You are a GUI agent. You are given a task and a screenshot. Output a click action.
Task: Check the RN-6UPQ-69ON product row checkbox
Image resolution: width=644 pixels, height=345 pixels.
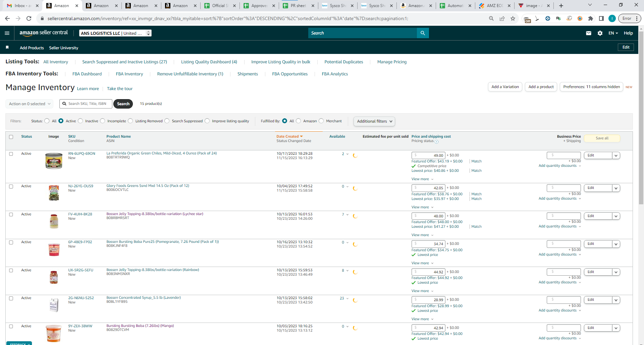[x=11, y=154]
